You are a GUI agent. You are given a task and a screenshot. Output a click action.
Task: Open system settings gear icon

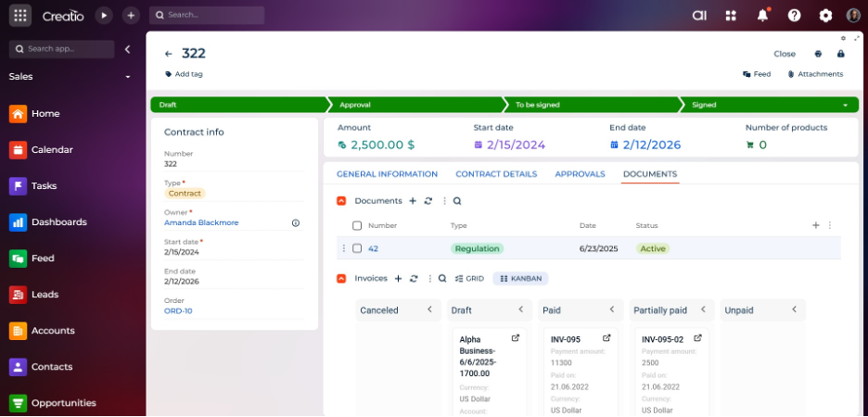coord(825,15)
